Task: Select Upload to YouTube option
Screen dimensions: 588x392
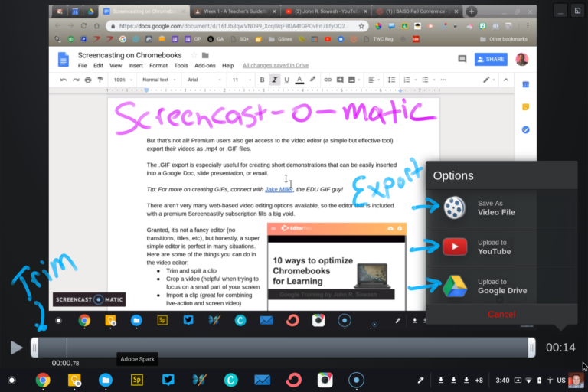Action: 501,247
